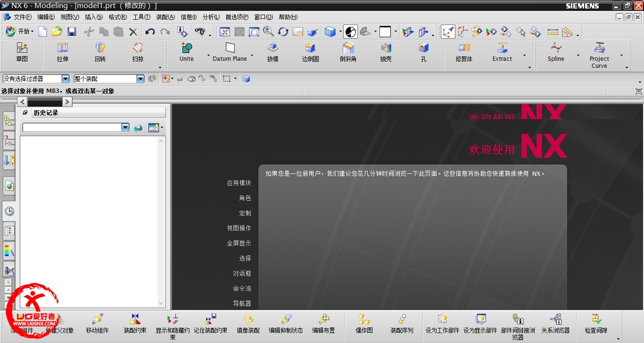Open the Datum Plane dropdown arrow
Screen dimensions: 644x343
[252, 56]
